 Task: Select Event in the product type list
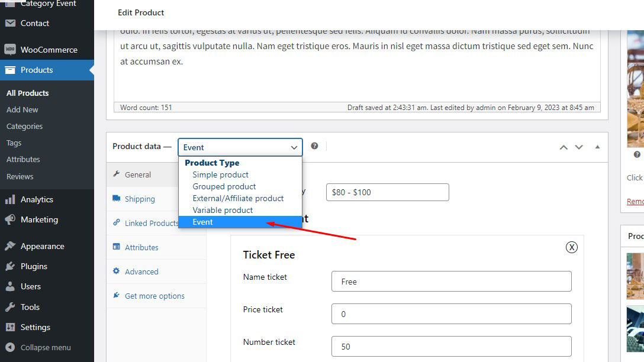click(x=203, y=222)
